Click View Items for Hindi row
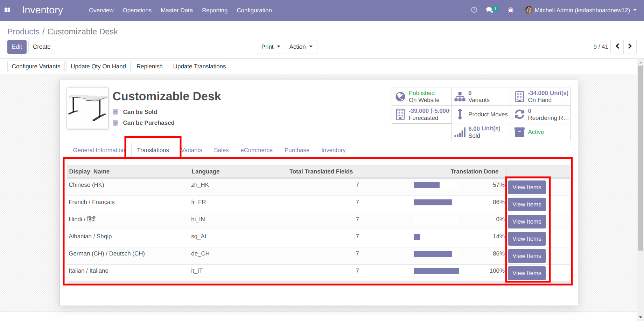 tap(526, 221)
